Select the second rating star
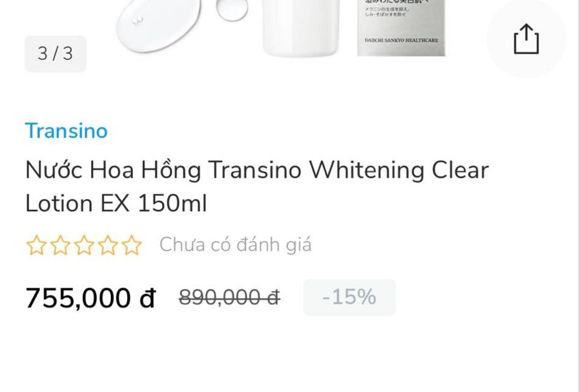Image resolution: width=579 pixels, height=392 pixels. pos(60,245)
